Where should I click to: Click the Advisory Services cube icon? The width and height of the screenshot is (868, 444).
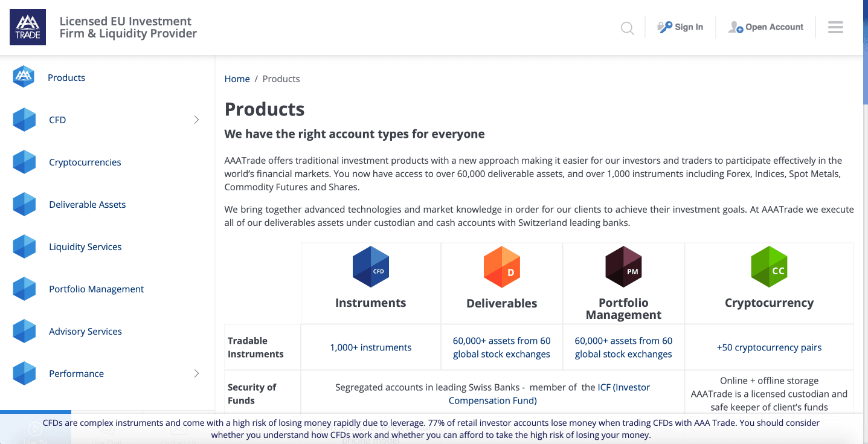pyautogui.click(x=24, y=331)
